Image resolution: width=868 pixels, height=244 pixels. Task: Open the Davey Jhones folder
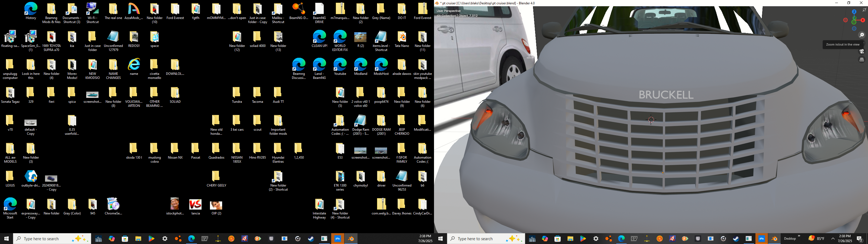(x=402, y=206)
